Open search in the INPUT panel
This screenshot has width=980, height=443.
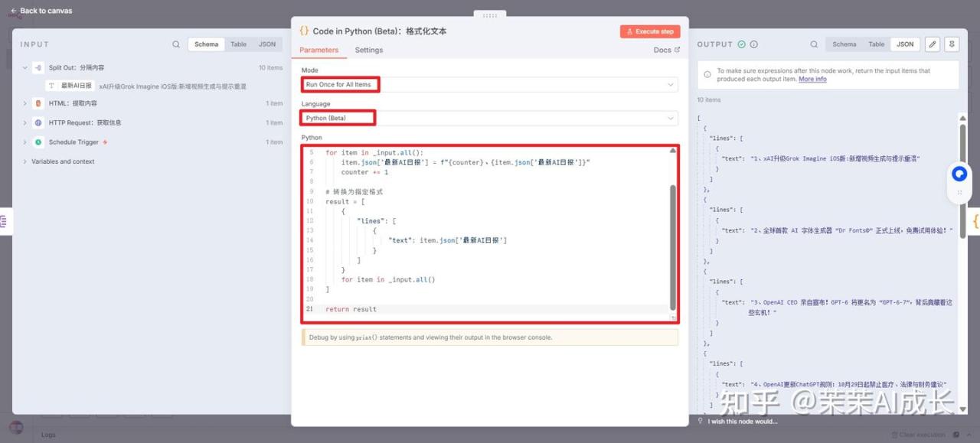pyautogui.click(x=176, y=44)
